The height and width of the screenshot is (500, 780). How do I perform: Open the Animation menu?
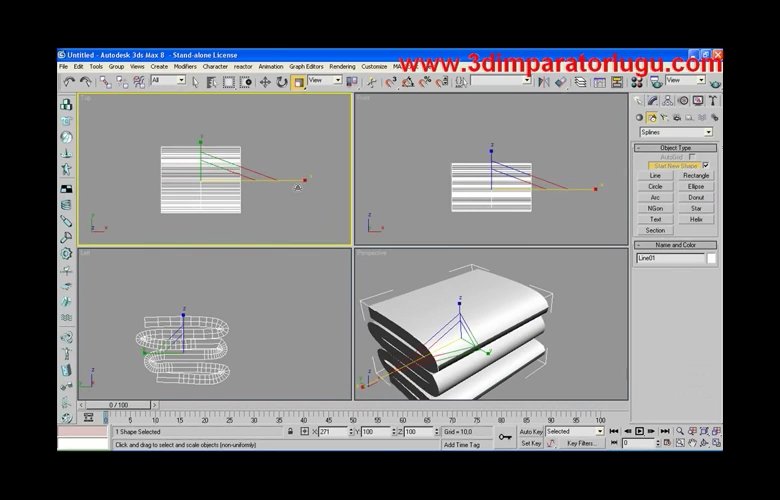(x=271, y=66)
